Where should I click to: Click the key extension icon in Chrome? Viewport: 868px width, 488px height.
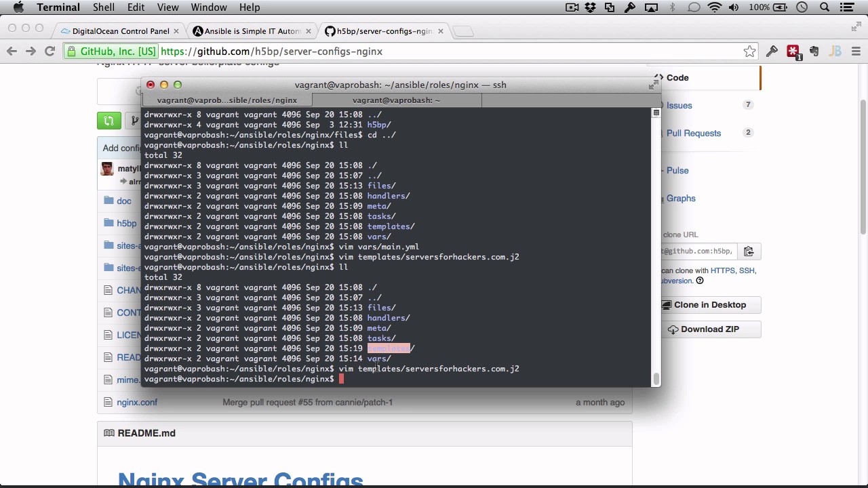(772, 52)
